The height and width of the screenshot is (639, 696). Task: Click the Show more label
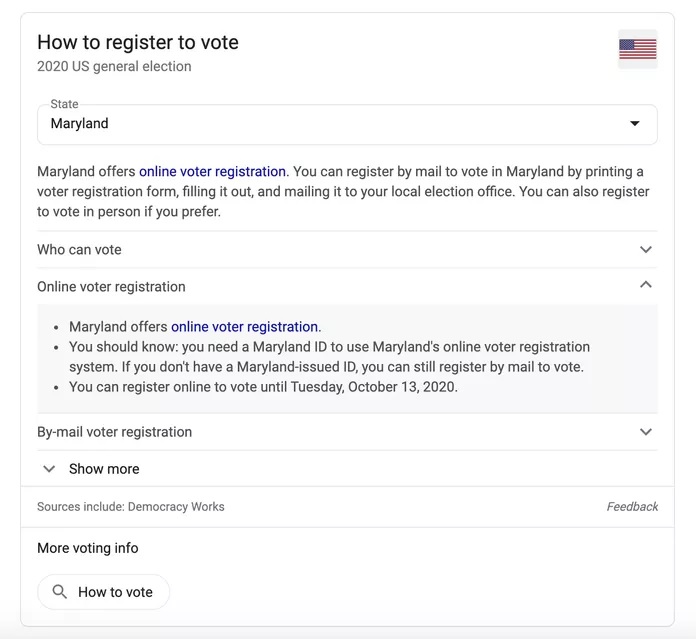coord(104,469)
